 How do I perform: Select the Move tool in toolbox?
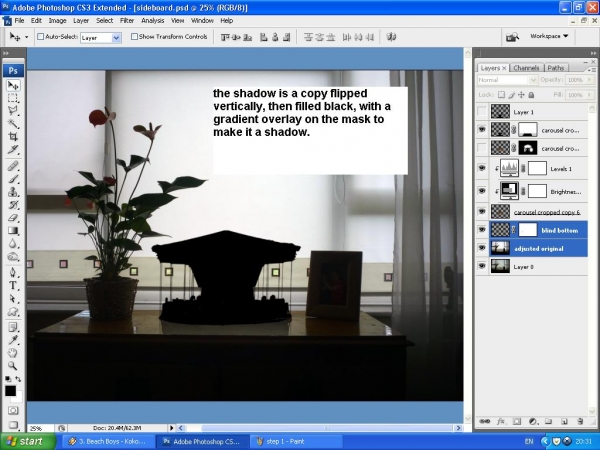(13, 85)
